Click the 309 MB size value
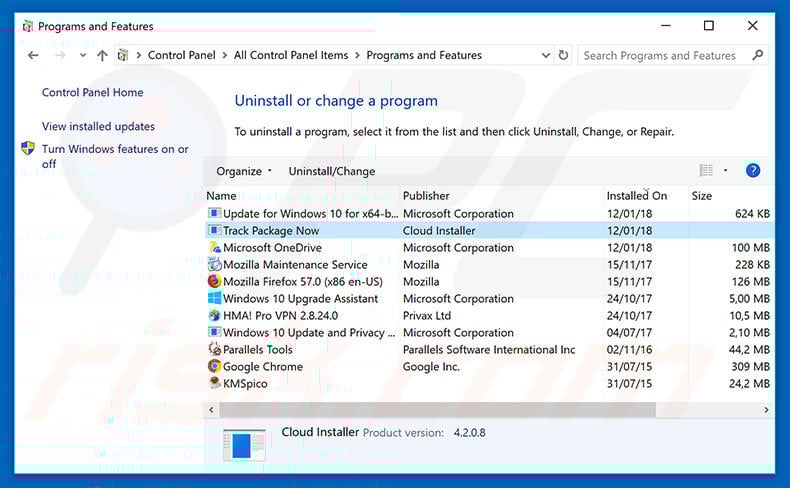Screen dimensions: 790x488 pos(751,367)
